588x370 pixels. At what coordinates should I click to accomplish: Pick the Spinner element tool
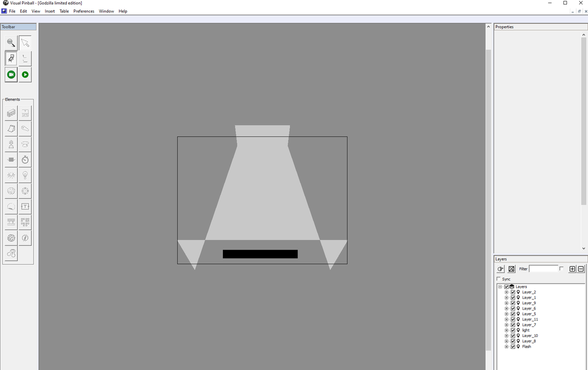[11, 160]
